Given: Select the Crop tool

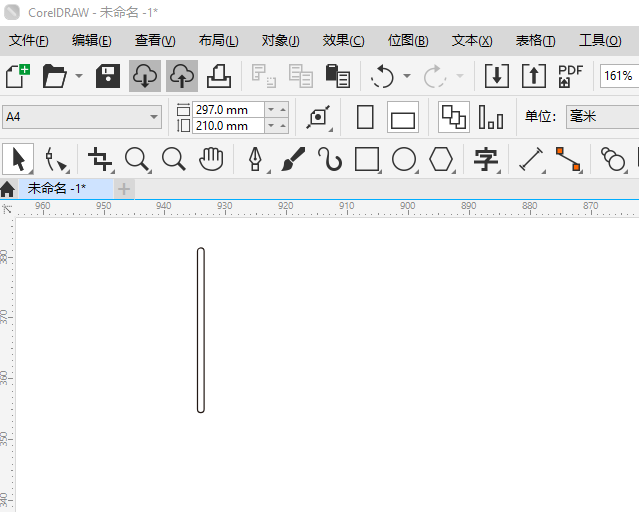Looking at the screenshot, I should pyautogui.click(x=100, y=159).
